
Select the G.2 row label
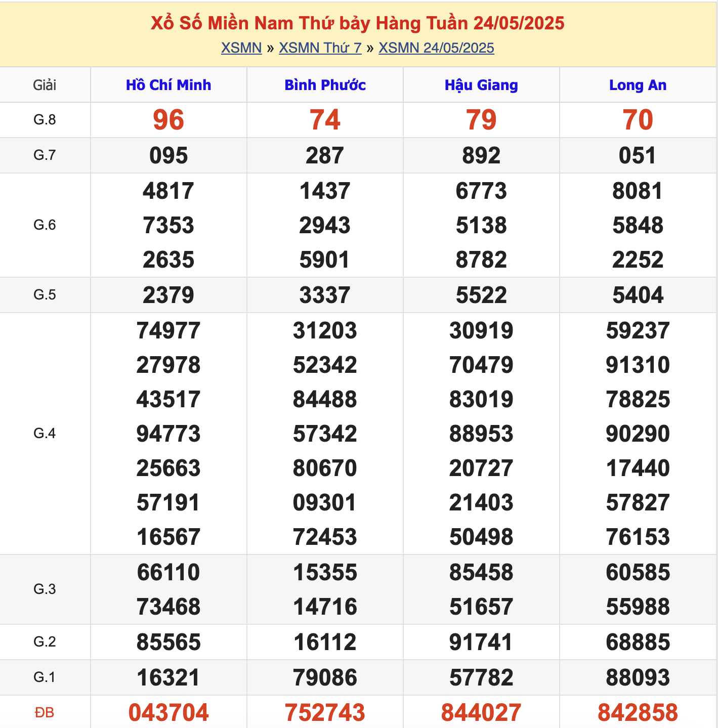[45, 642]
